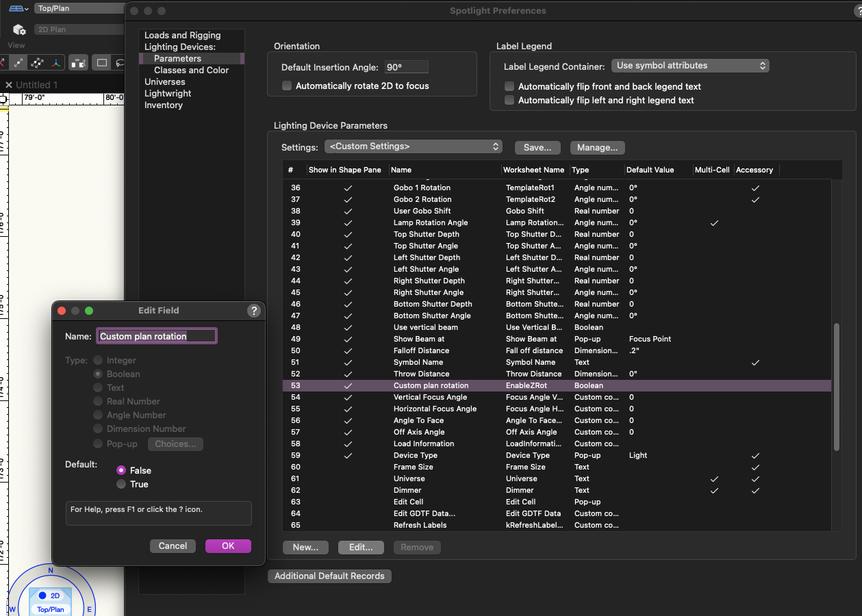Select the True default radio button
Screen dimensions: 862x616
point(121,484)
